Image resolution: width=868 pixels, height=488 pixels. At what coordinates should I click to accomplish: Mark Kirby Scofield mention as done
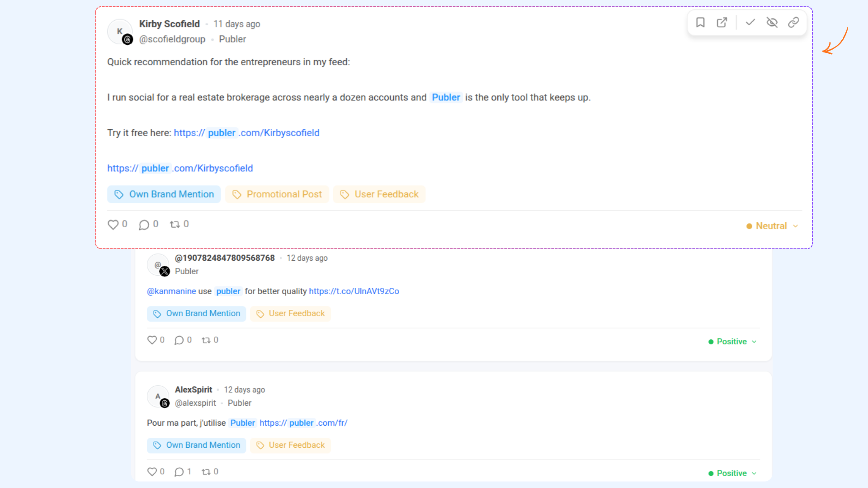(x=750, y=23)
